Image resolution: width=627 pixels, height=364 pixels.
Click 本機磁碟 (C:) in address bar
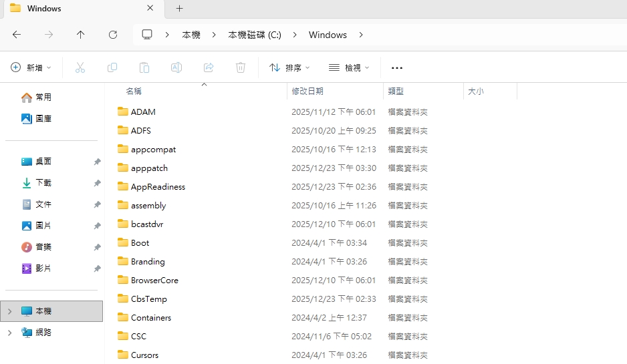(254, 35)
